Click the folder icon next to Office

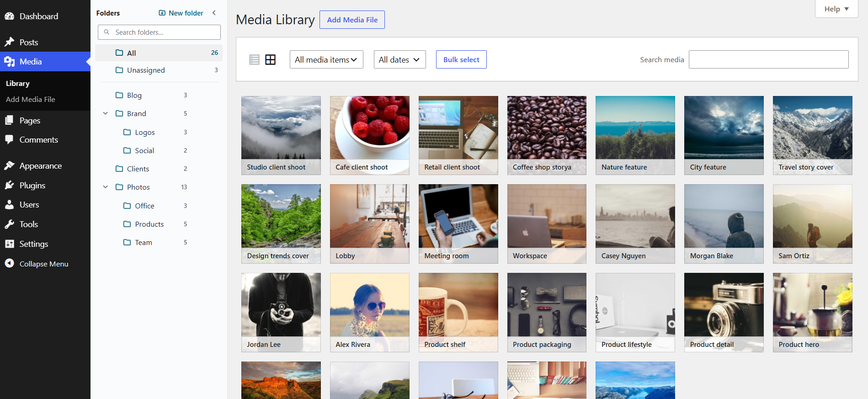pos(127,206)
